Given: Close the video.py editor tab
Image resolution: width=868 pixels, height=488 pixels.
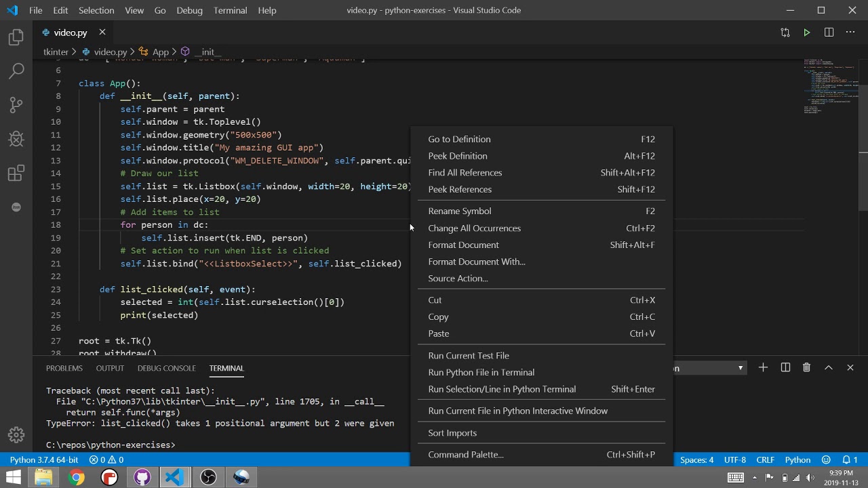Looking at the screenshot, I should tap(102, 33).
